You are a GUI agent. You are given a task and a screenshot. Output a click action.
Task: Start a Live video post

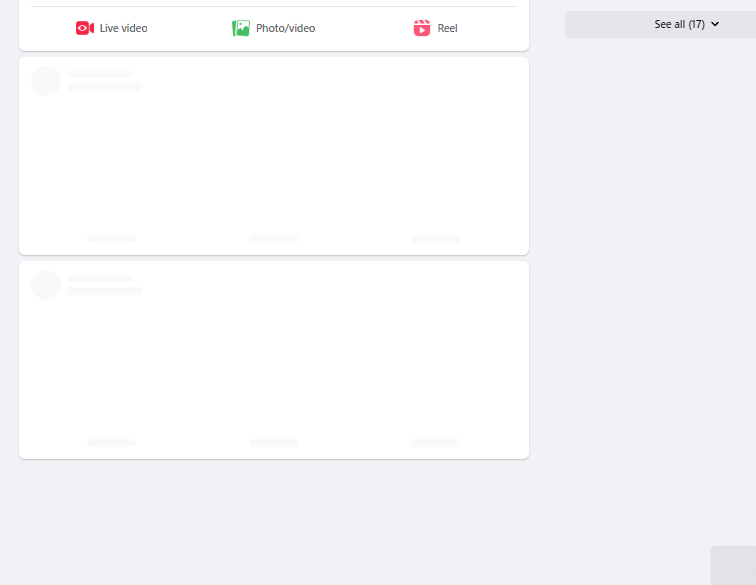point(111,28)
